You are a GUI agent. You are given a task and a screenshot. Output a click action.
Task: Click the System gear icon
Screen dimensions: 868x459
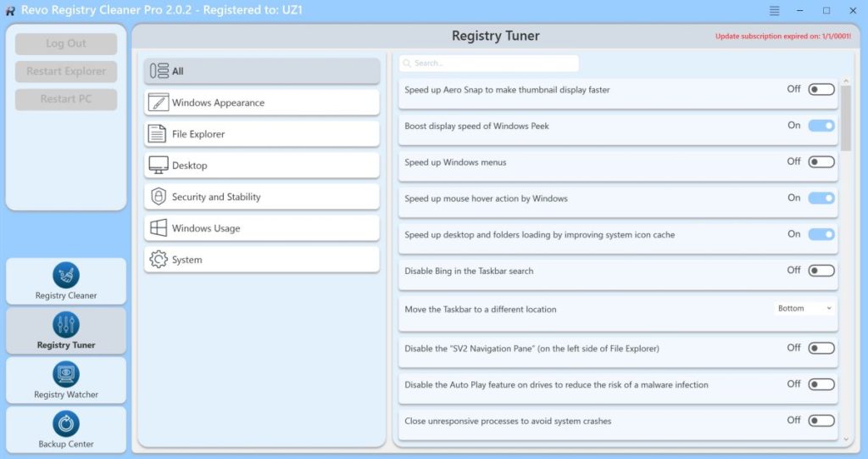point(158,260)
